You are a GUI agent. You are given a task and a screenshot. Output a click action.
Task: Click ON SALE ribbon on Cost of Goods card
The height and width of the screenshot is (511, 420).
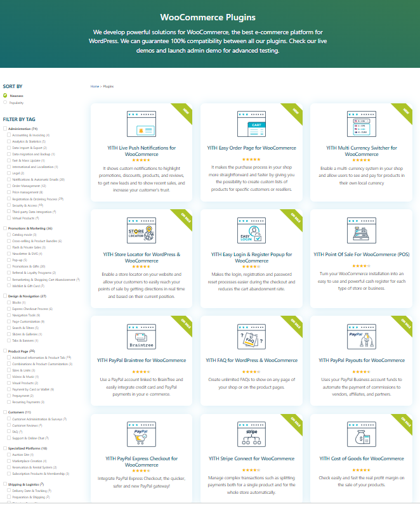click(405, 422)
